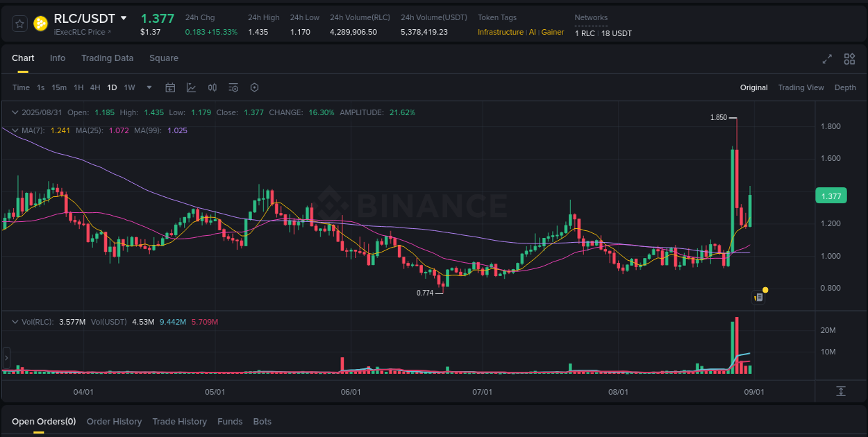The width and height of the screenshot is (868, 437).
Task: Switch to the Trading Data tab
Action: [107, 58]
